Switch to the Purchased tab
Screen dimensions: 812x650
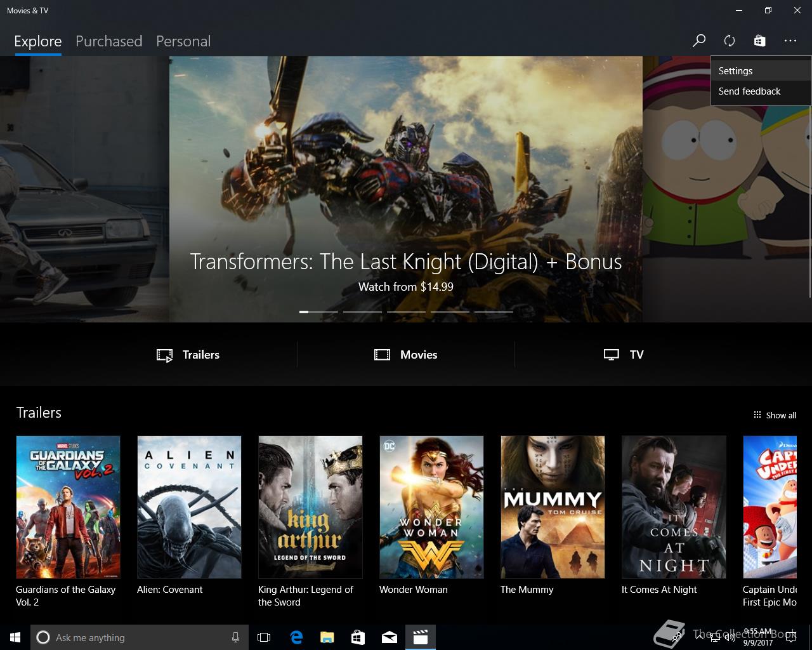[x=108, y=41]
